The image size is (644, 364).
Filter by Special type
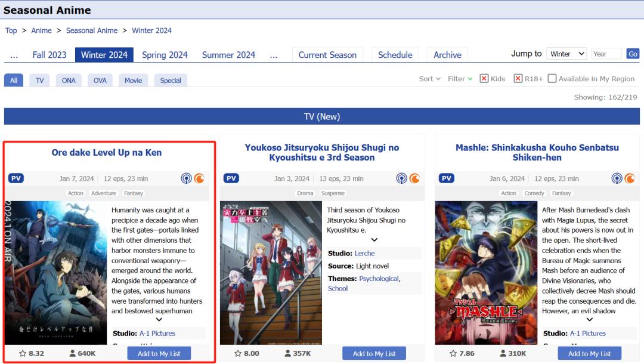point(171,81)
